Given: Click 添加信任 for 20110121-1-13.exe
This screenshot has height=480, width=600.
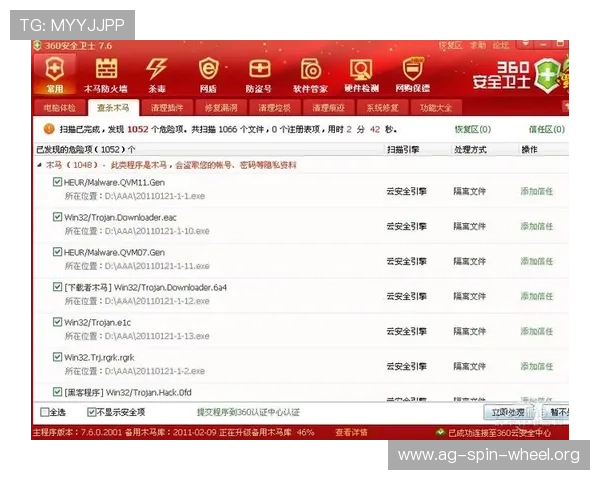Looking at the screenshot, I should [x=536, y=331].
